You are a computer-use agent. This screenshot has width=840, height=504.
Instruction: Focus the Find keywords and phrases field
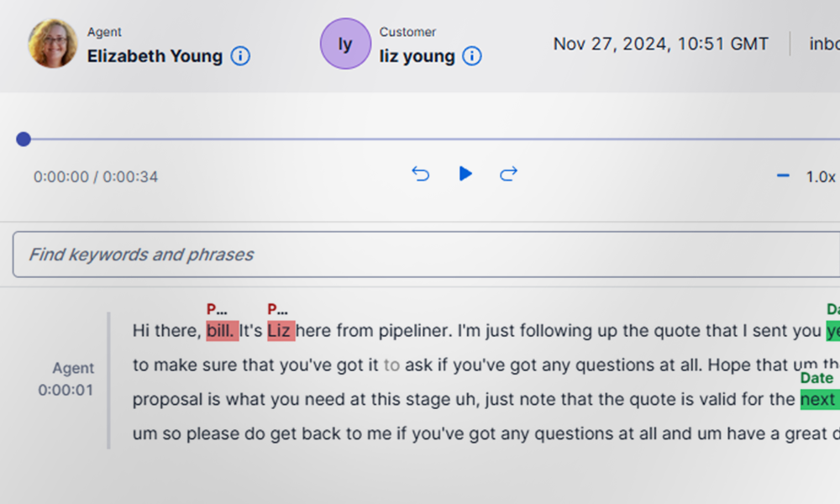click(x=420, y=255)
